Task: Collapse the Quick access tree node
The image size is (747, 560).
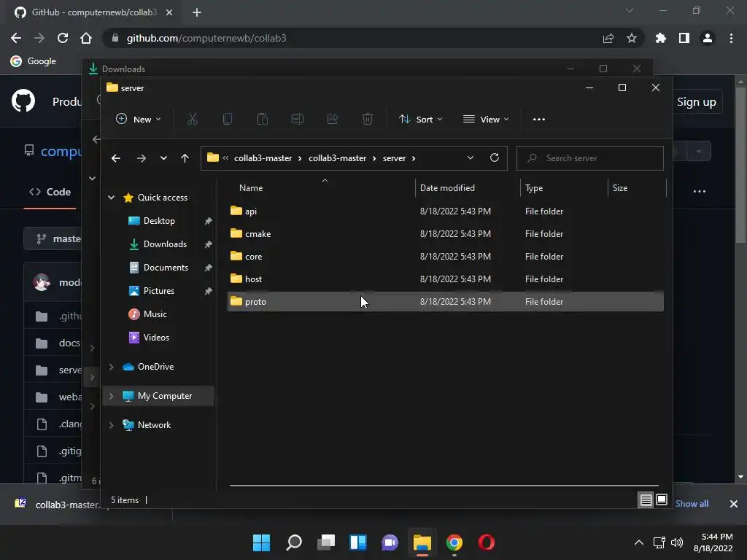Action: pyautogui.click(x=112, y=197)
